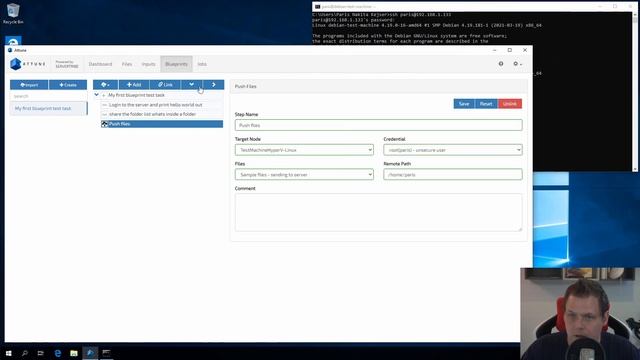This screenshot has height=360, width=640.
Task: Click the Link step button
Action: [x=165, y=84]
